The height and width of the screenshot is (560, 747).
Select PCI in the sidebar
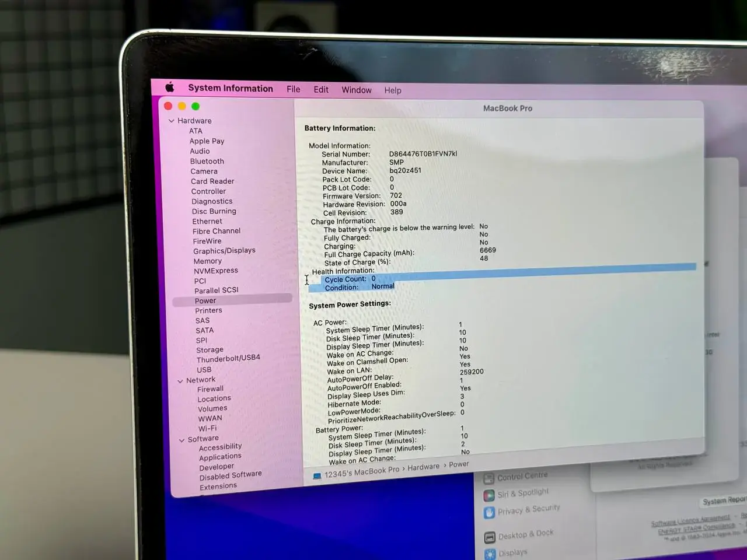(x=200, y=281)
